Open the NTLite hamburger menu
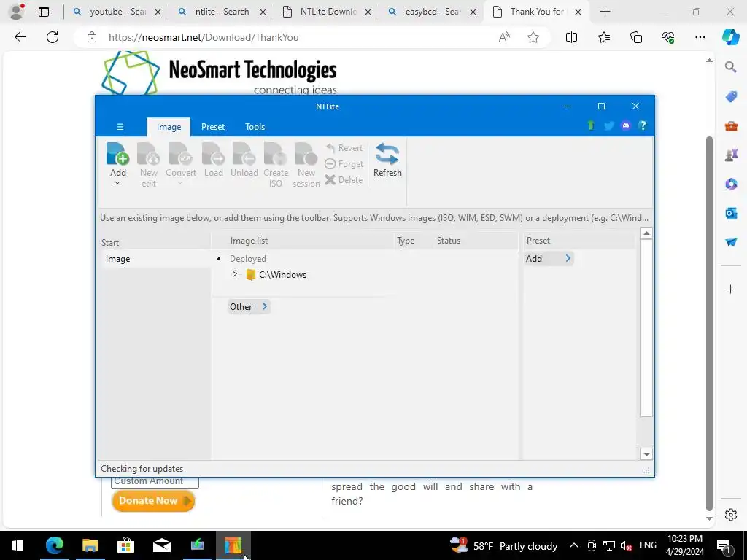This screenshot has width=747, height=560. coord(120,127)
